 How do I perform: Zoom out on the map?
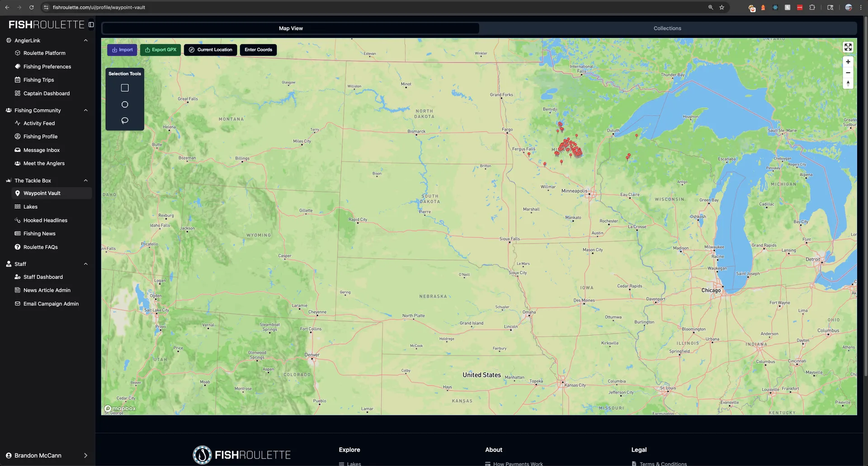pos(848,73)
